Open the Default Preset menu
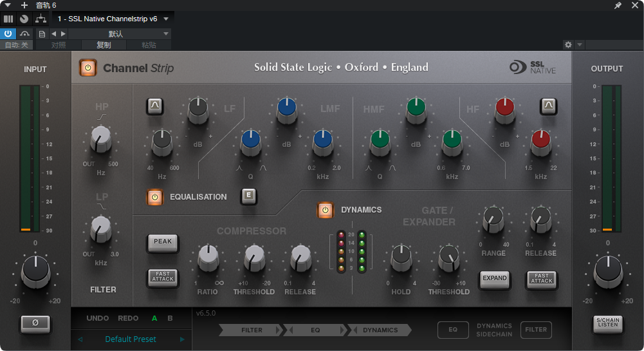Viewport: 644px width, 351px height. [131, 339]
